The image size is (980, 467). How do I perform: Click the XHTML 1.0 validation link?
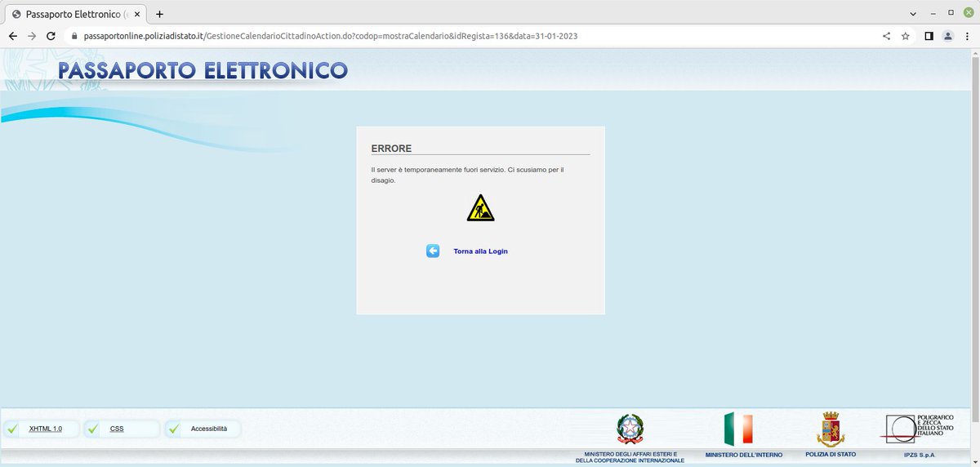45,429
